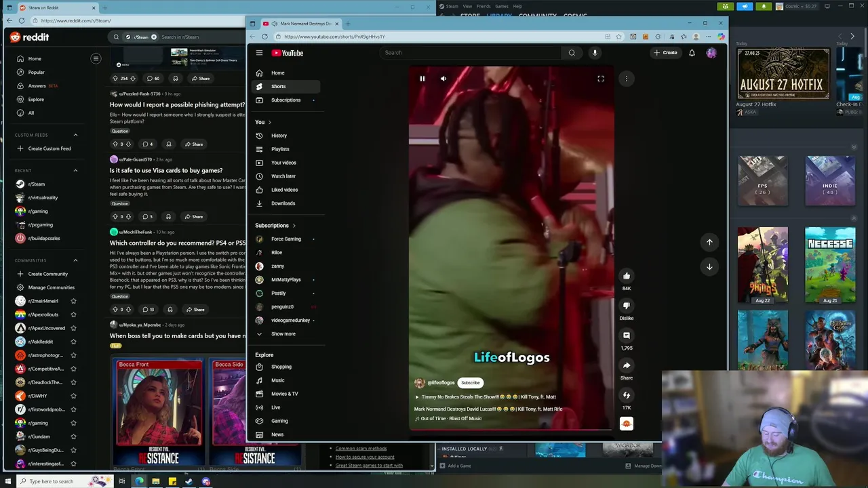Screen dimensions: 868x488
Task: Collapse the Reddit sidebar with the round button
Action: tap(96, 59)
